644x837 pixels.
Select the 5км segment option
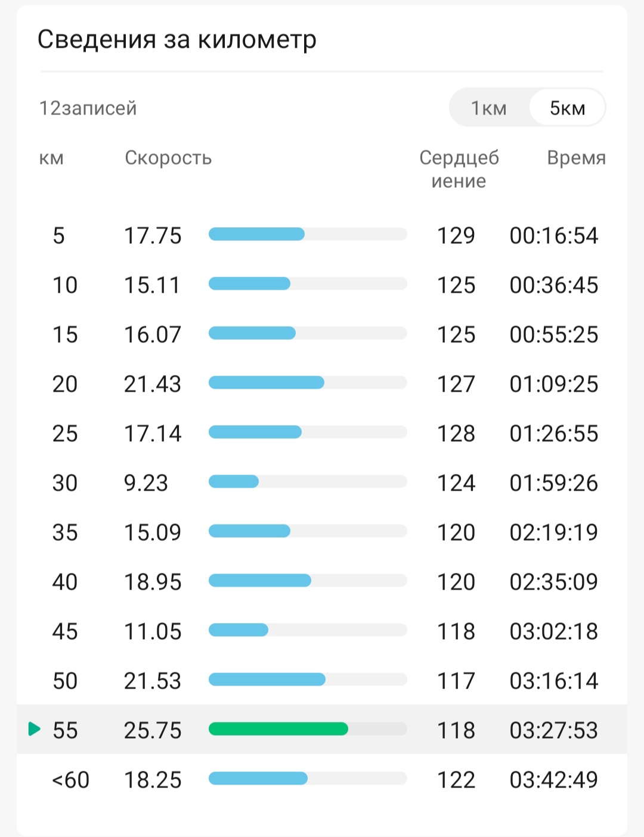tap(567, 108)
